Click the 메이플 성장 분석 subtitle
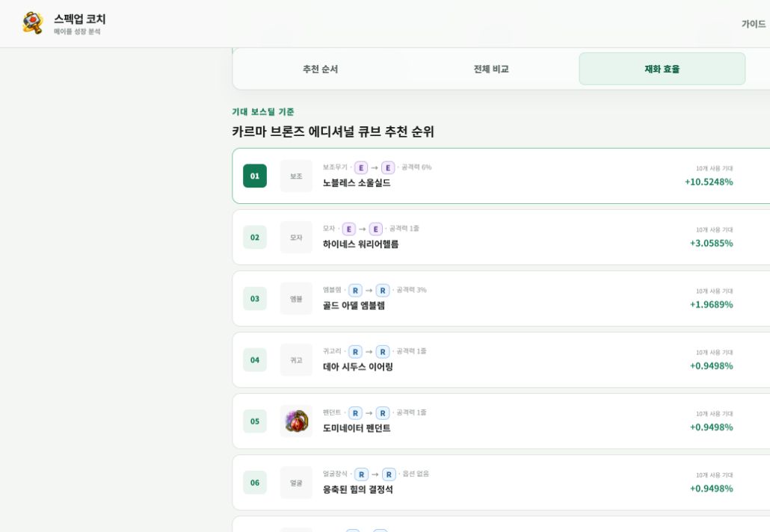This screenshot has height=532, width=770. tap(77, 31)
